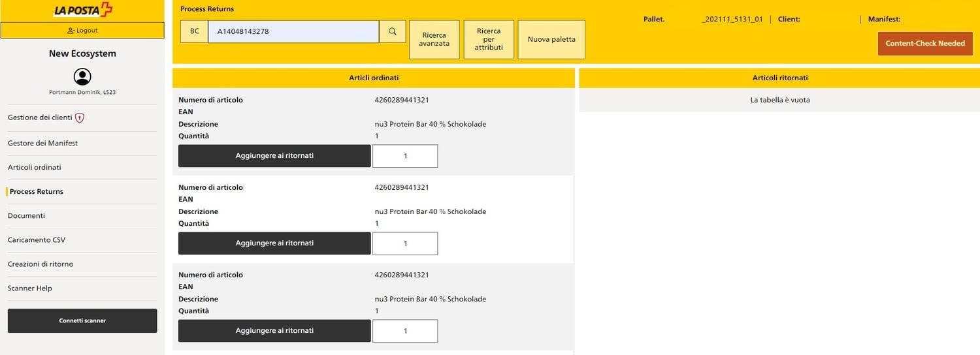The width and height of the screenshot is (980, 355).
Task: Focus quantity field of third article
Action: [405, 331]
